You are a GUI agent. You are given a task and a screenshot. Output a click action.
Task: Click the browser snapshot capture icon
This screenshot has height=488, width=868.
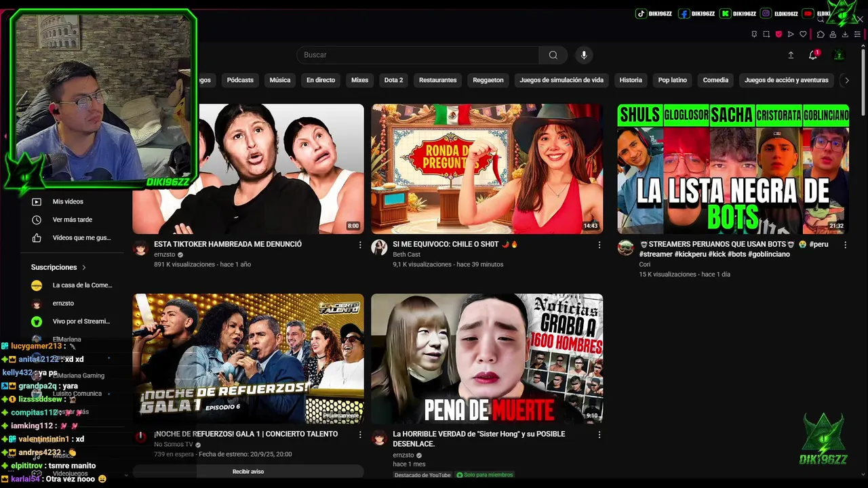766,34
